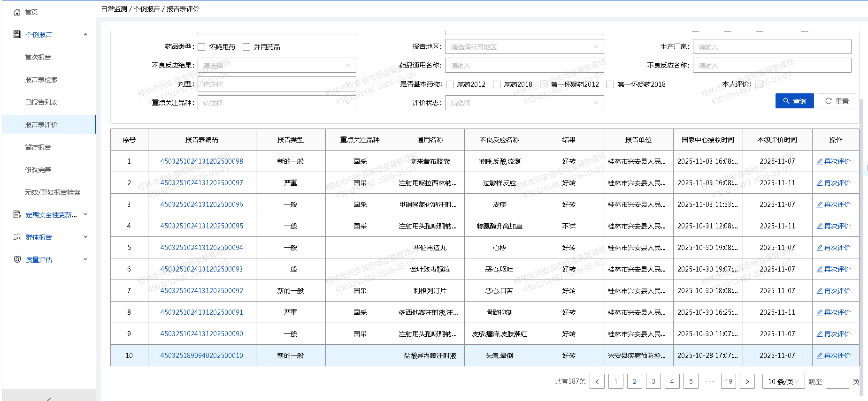Open report code 45032510241312025000097
Viewport: 868px width, 401px height.
click(201, 183)
